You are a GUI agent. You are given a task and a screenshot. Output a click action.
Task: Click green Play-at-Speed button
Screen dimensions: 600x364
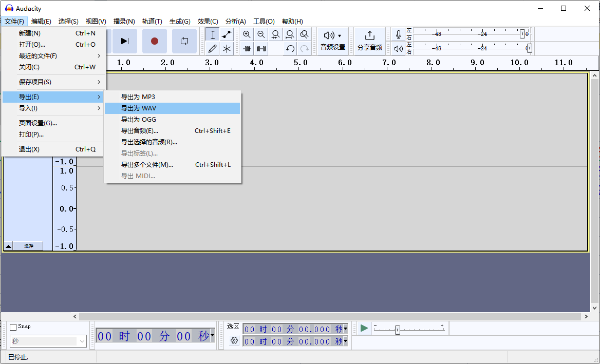pos(364,328)
